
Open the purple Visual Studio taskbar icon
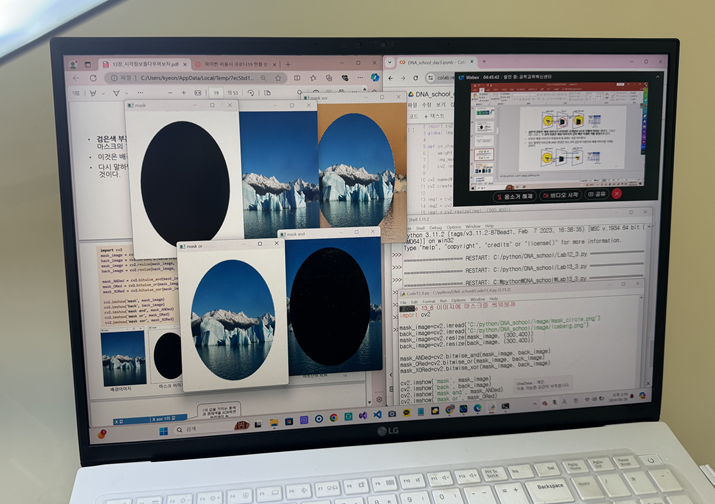click(x=363, y=416)
